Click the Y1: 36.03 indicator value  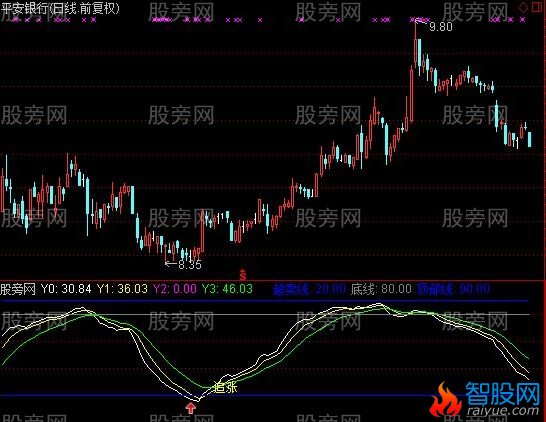(122, 289)
